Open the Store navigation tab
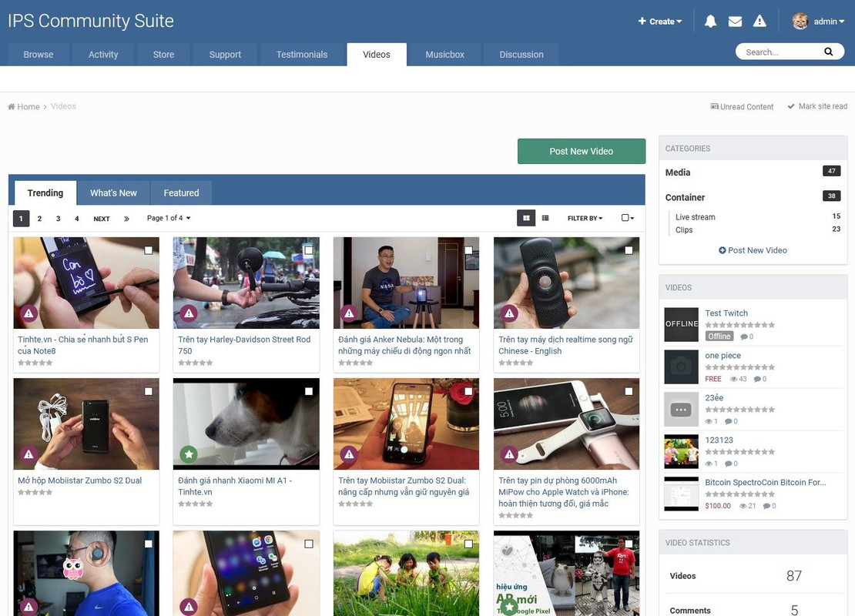The width and height of the screenshot is (855, 616). coord(163,55)
